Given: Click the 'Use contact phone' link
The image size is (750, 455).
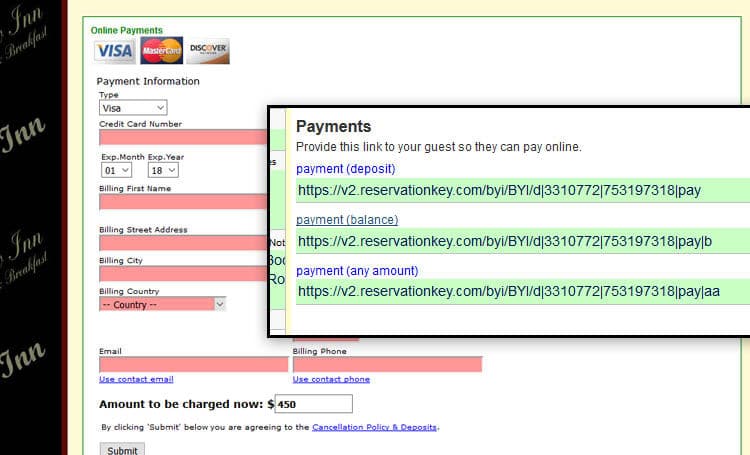Looking at the screenshot, I should coord(331,380).
